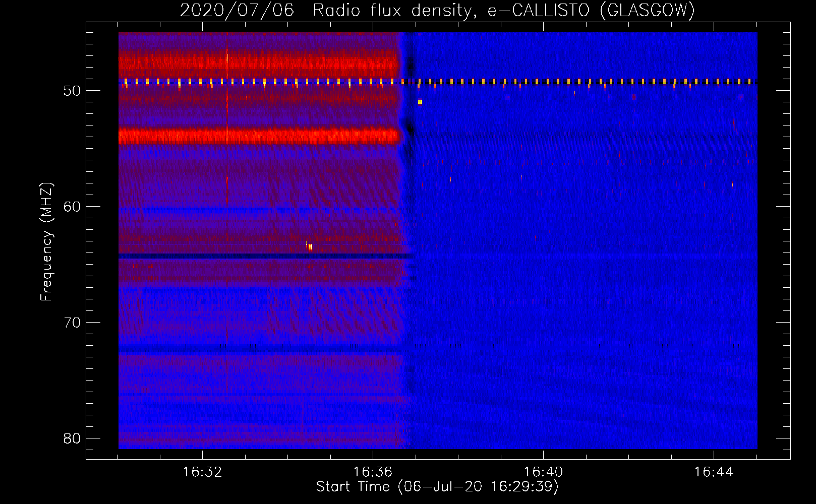This screenshot has height=504, width=816.
Task: Click the 16:32 time tick label
Action: click(202, 472)
